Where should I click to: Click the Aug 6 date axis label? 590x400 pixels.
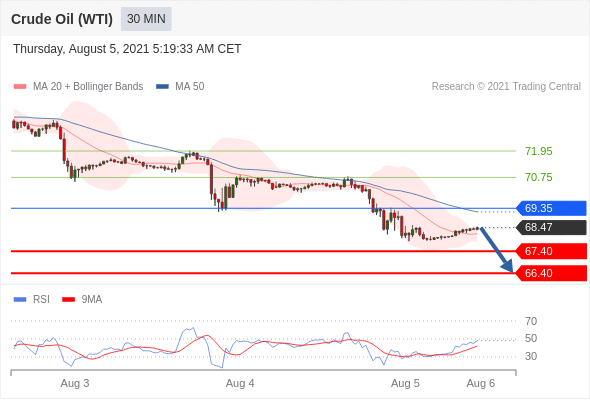click(481, 383)
